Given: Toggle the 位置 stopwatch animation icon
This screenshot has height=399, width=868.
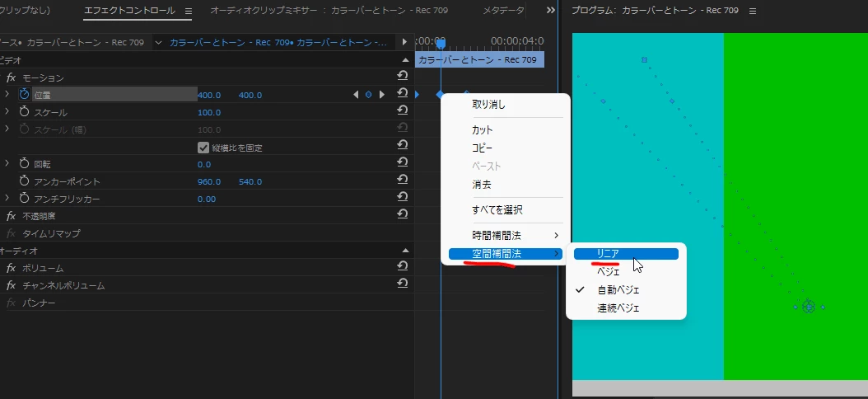Looking at the screenshot, I should pyautogui.click(x=24, y=94).
